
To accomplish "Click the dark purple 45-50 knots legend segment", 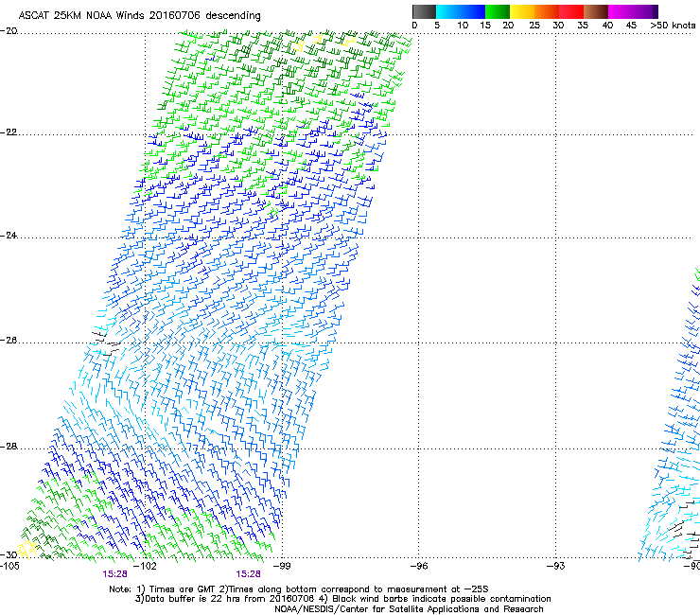I will tap(645, 11).
